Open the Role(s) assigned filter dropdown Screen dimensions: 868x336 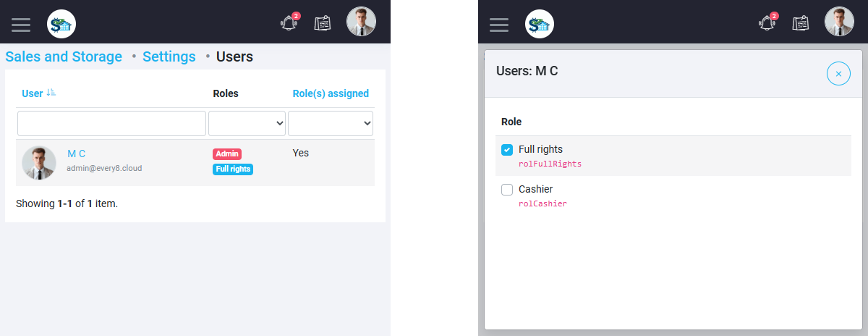pyautogui.click(x=331, y=124)
